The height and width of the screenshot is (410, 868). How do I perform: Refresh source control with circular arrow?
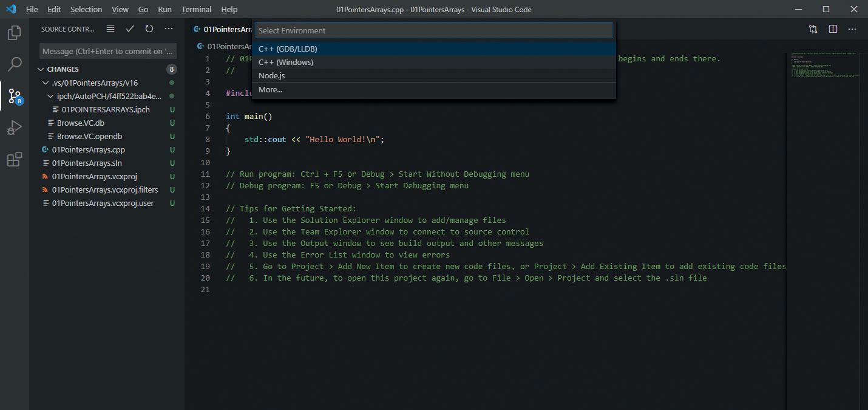tap(149, 29)
